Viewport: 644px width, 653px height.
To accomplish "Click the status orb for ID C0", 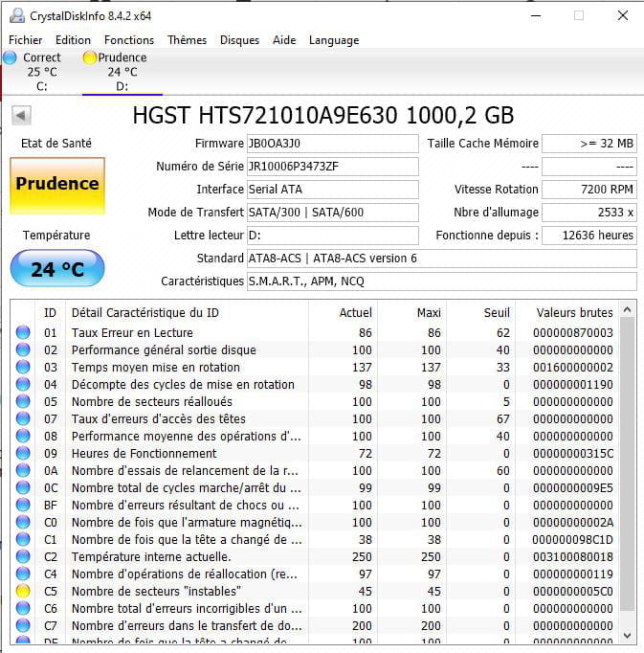I will [x=23, y=522].
